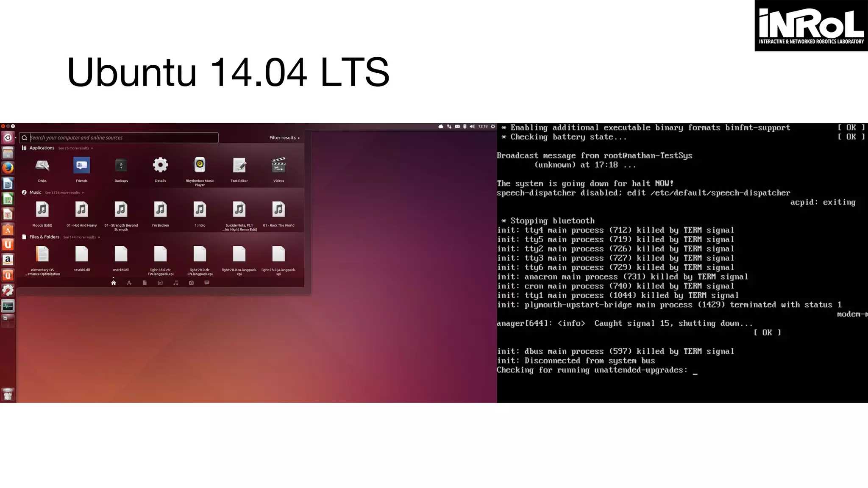Click the cloud indicator in top panel
The height and width of the screenshot is (488, 868).
coord(441,126)
